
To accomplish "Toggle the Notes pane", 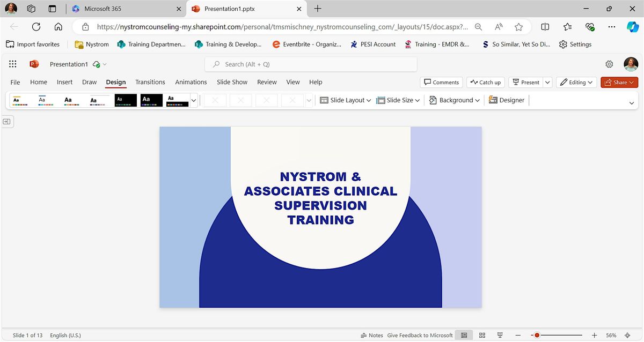I will (372, 335).
